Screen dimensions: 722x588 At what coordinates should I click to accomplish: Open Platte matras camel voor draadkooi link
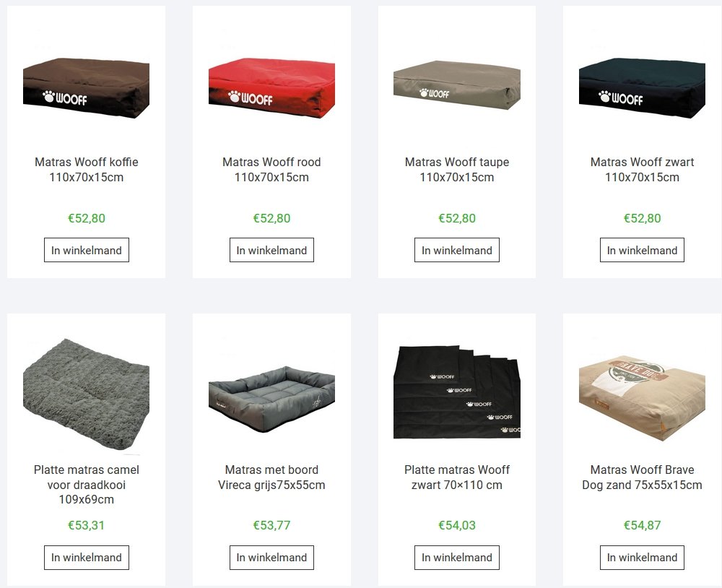pyautogui.click(x=87, y=484)
